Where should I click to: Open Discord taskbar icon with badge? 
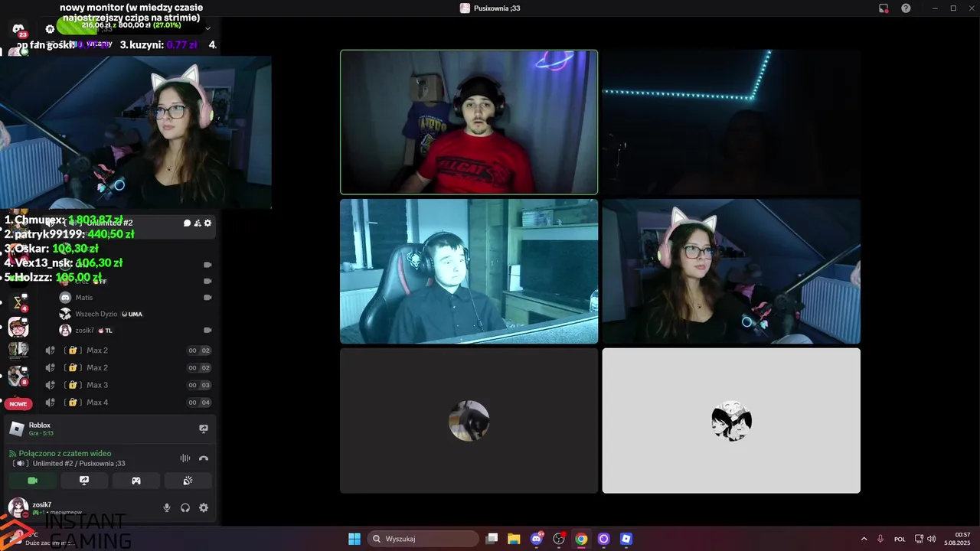pos(537,539)
